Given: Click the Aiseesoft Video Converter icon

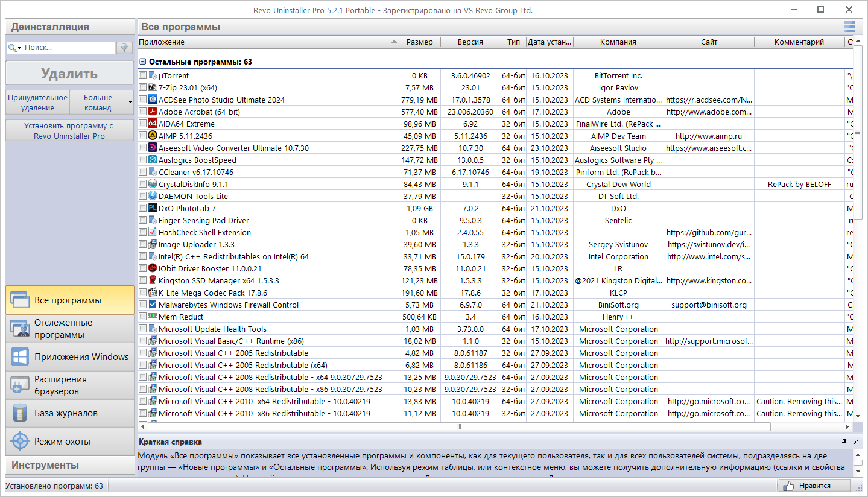Looking at the screenshot, I should point(153,148).
